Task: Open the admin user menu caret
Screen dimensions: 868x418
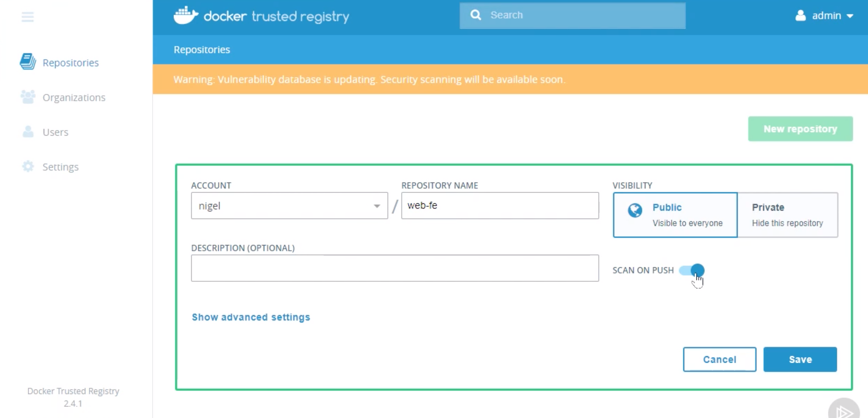Action: [x=850, y=16]
